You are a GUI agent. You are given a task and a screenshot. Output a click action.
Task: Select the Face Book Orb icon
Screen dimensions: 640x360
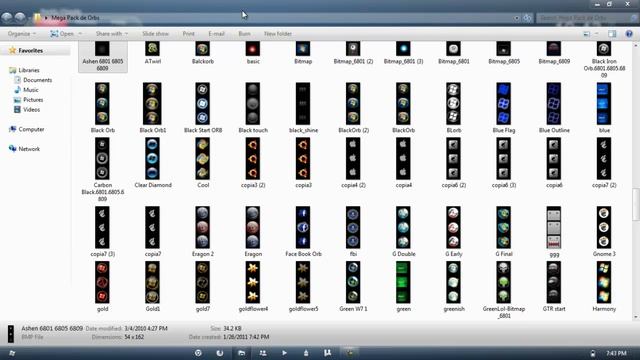(303, 227)
